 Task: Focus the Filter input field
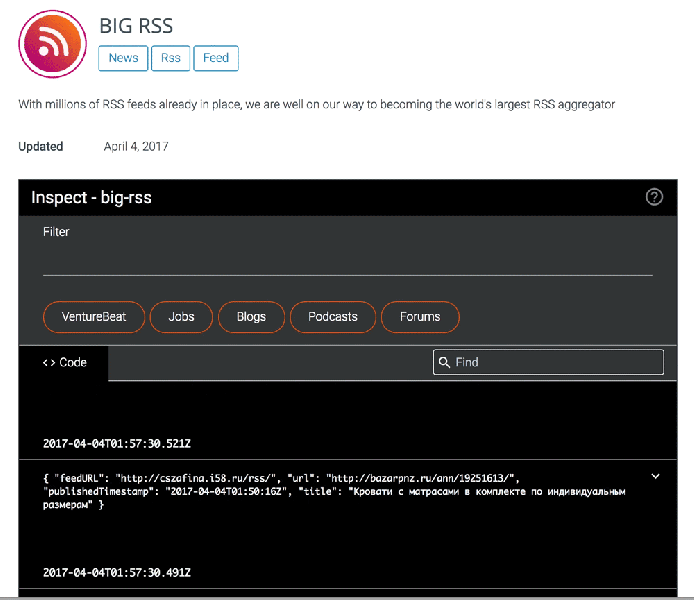(x=347, y=260)
